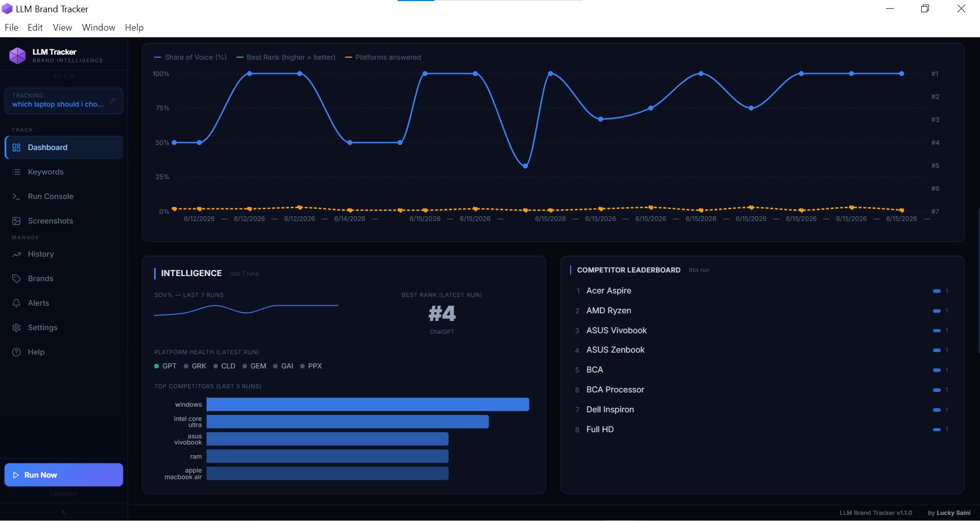Select Dell Inspiron leaderboard row

[x=762, y=410]
